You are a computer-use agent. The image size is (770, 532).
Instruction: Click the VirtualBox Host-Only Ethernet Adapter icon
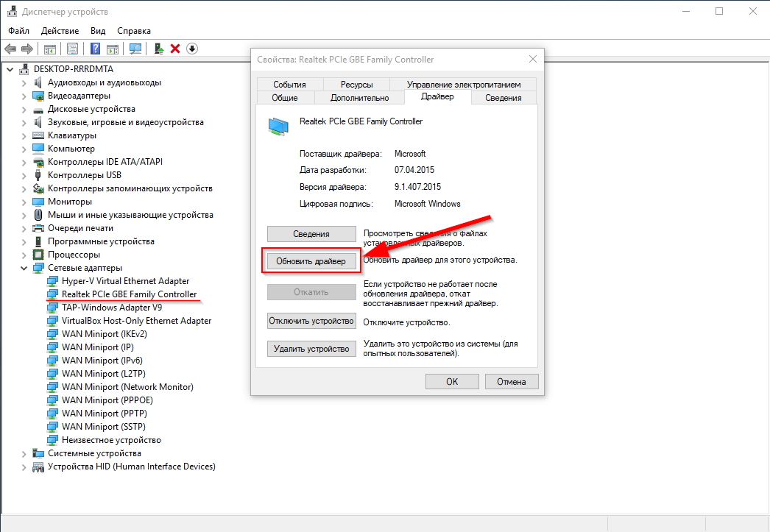(x=52, y=321)
